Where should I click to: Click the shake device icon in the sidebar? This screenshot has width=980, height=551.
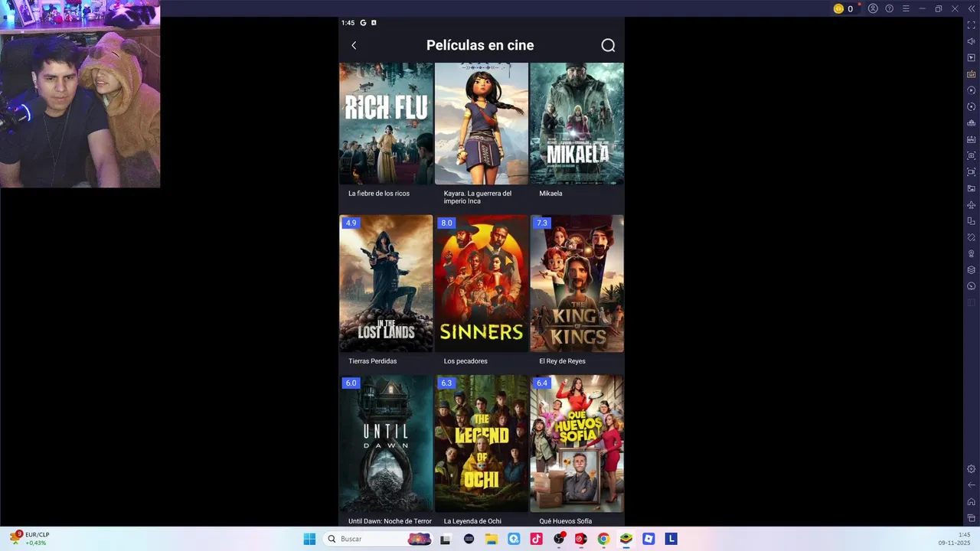(x=972, y=237)
